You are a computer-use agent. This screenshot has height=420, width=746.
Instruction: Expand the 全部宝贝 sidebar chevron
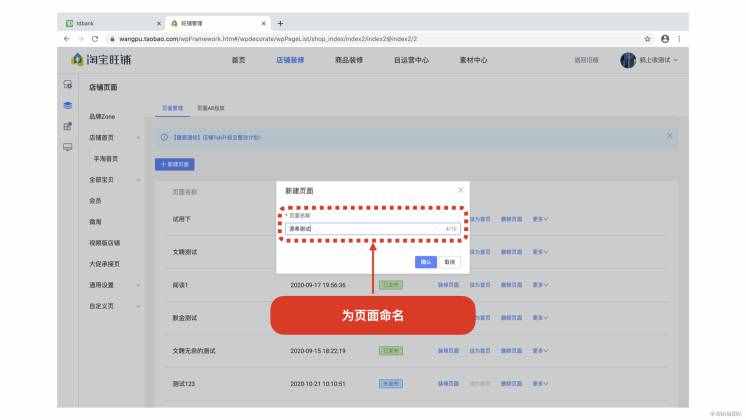[x=138, y=180]
